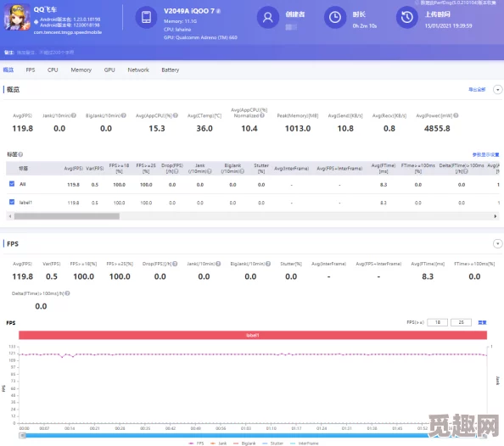This screenshot has width=504, height=446.
Task: Click the chart timeline range slider
Action: click(253, 435)
